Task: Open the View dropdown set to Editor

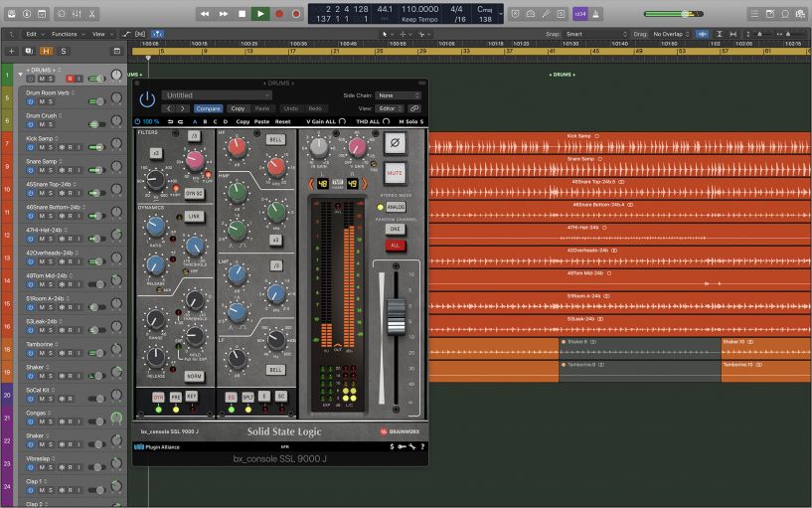Action: [x=390, y=108]
